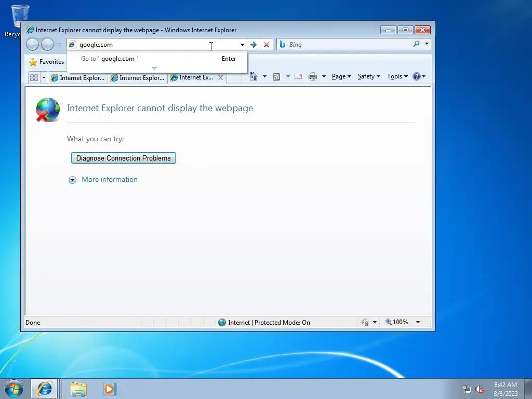The height and width of the screenshot is (399, 532).
Task: Open a new blank tab
Action: coord(234,78)
